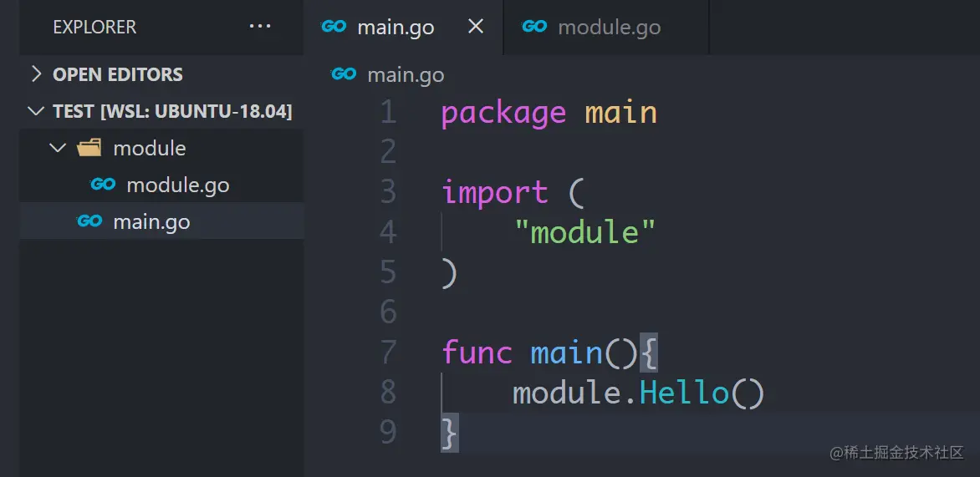Click Go icon beside module.go tree item
980x477 pixels.
click(x=103, y=184)
